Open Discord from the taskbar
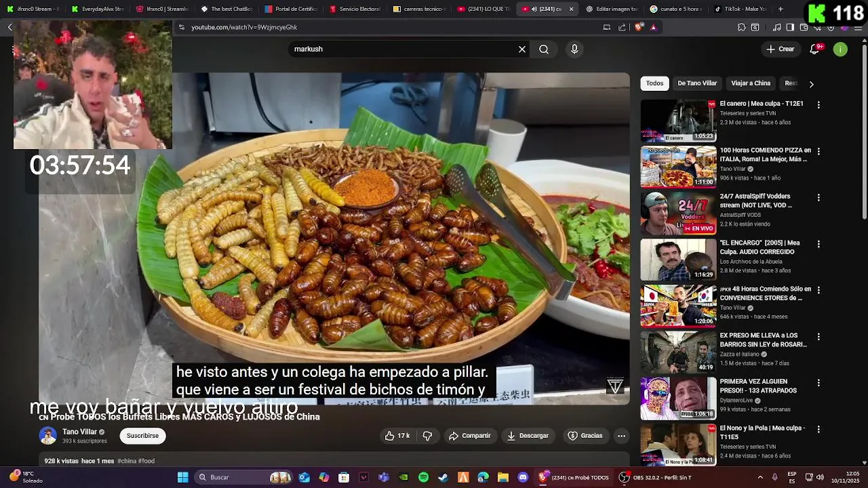Image resolution: width=868 pixels, height=488 pixels. tap(523, 477)
